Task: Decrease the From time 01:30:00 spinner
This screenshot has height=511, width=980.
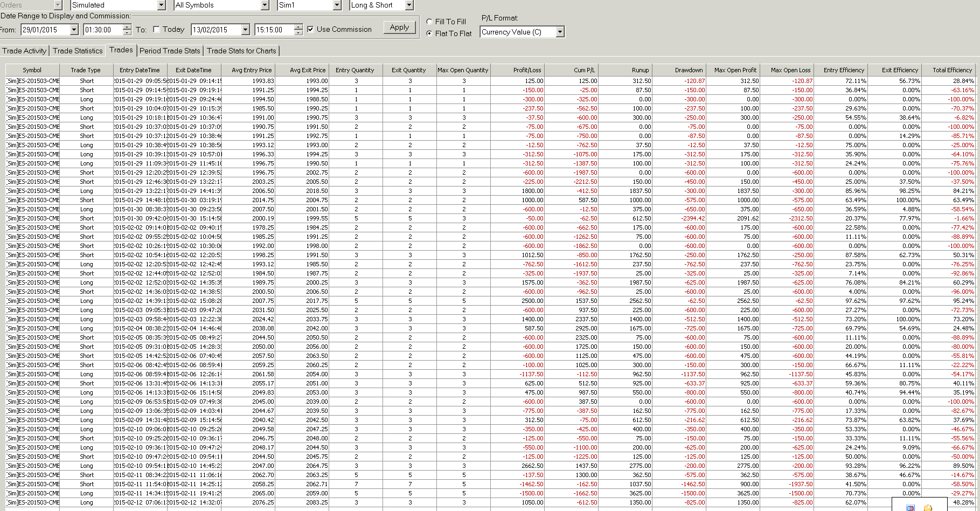Action: click(127, 33)
